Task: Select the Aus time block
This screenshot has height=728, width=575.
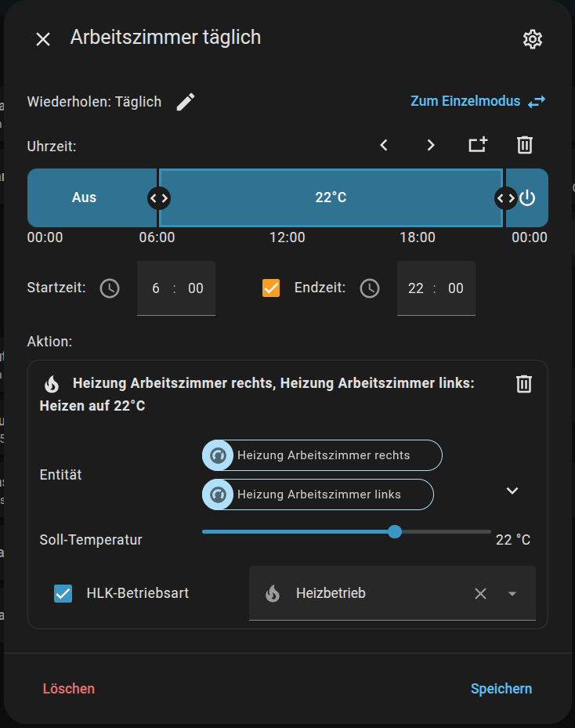Action: [x=85, y=197]
